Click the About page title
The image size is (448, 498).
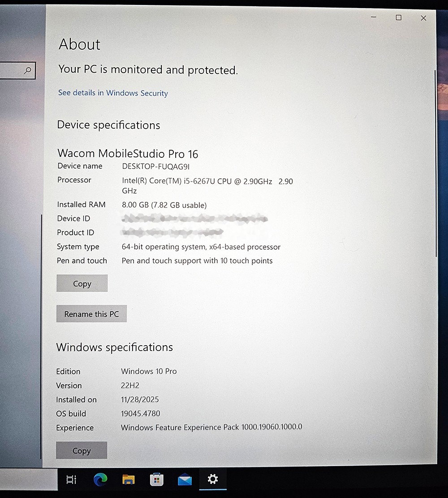tap(79, 44)
